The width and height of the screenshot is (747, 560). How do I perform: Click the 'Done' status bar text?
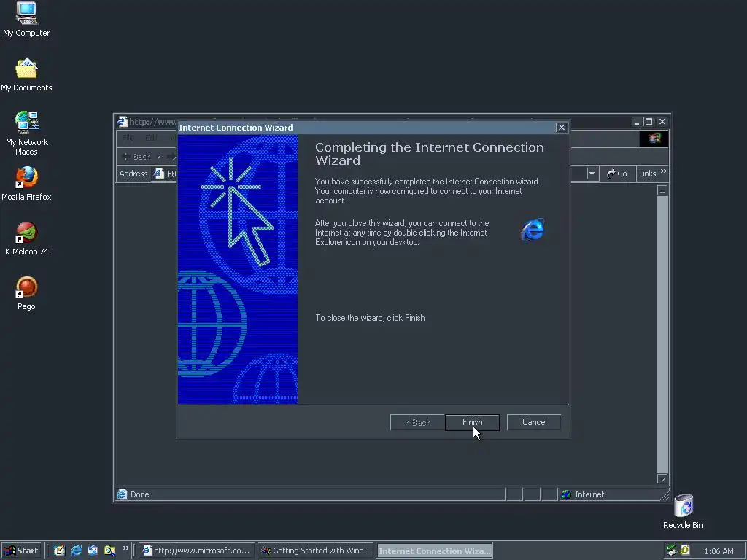point(139,495)
